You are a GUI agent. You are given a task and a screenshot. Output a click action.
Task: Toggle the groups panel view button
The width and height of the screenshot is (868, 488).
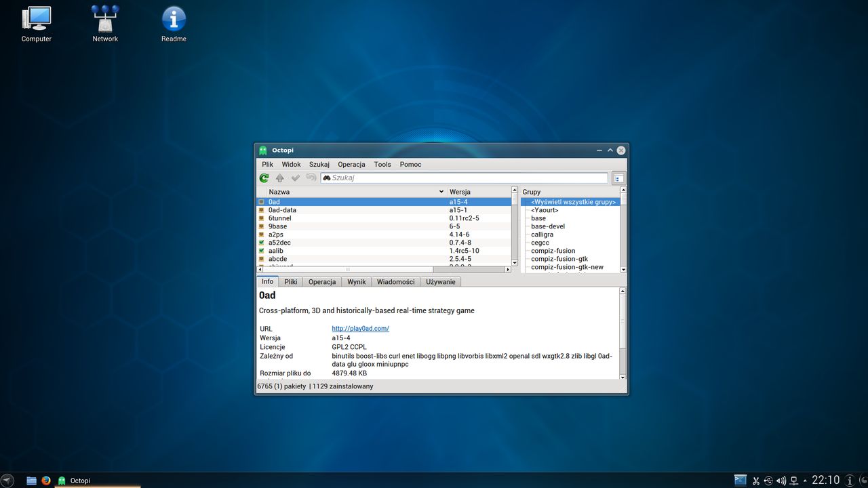pos(618,178)
